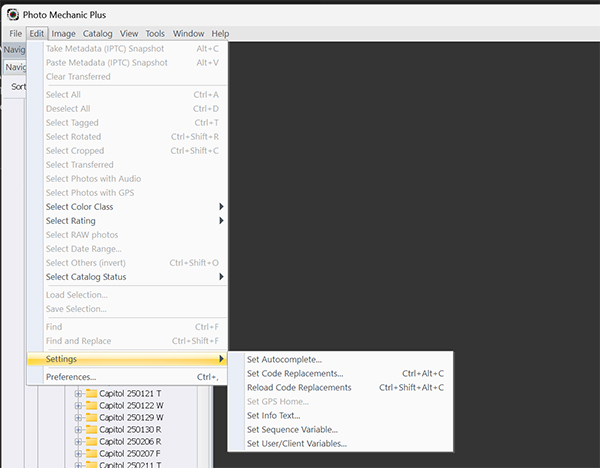The width and height of the screenshot is (600, 468).
Task: Open the Window menu
Action: [188, 34]
